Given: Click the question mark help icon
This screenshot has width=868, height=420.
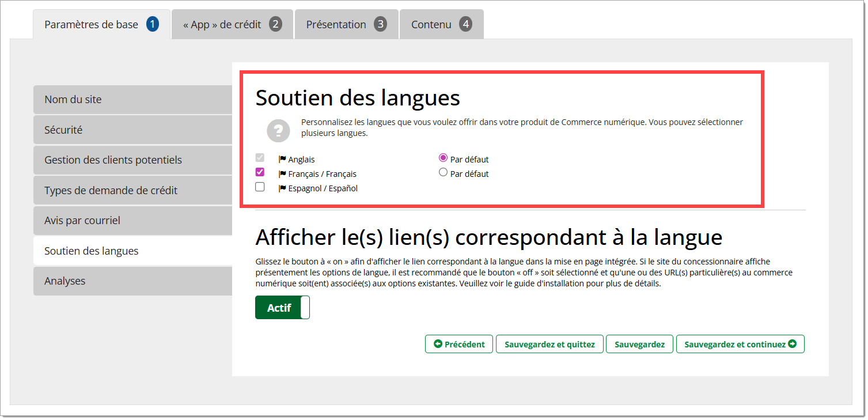Looking at the screenshot, I should pyautogui.click(x=278, y=131).
